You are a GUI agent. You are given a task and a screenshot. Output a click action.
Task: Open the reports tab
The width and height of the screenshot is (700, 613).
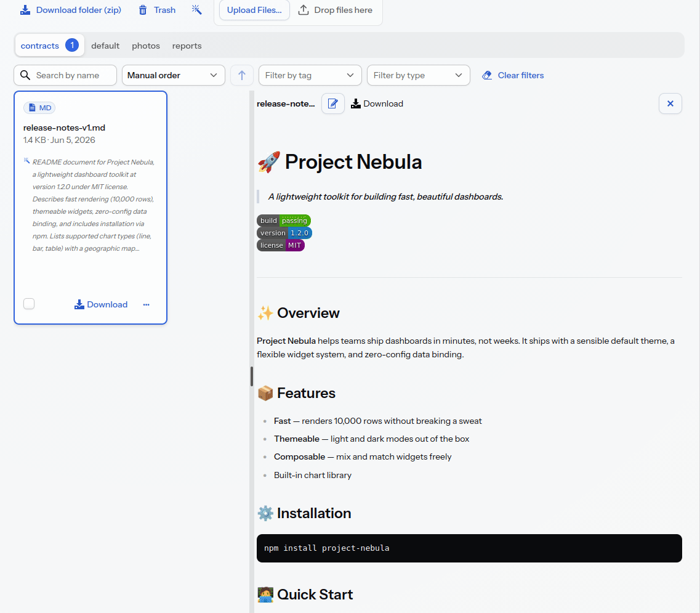pos(187,46)
